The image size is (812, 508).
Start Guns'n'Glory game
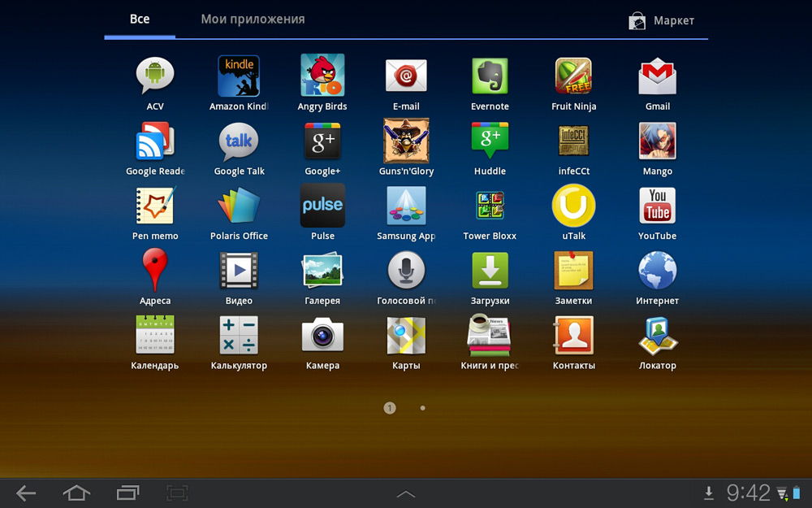point(406,141)
